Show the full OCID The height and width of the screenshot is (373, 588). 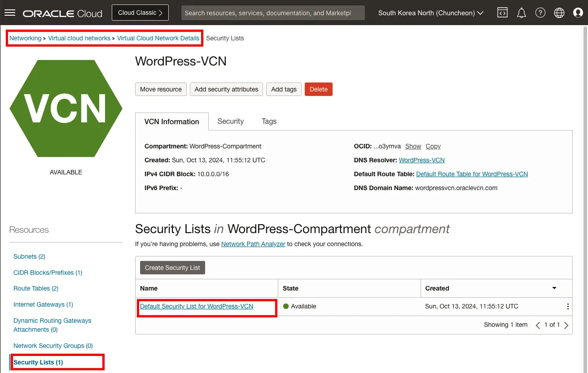pos(413,146)
